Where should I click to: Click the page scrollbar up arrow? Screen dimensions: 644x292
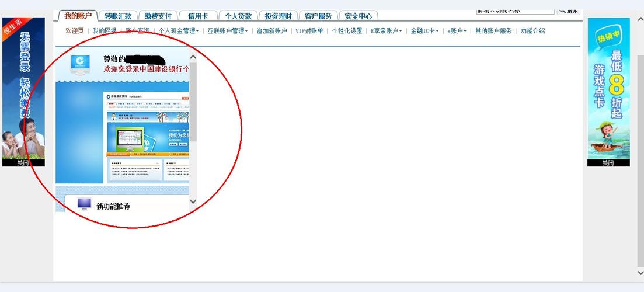(640, 19)
